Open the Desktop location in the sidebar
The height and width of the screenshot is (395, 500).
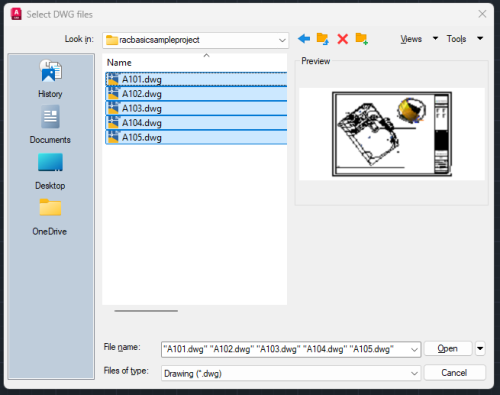tap(50, 171)
